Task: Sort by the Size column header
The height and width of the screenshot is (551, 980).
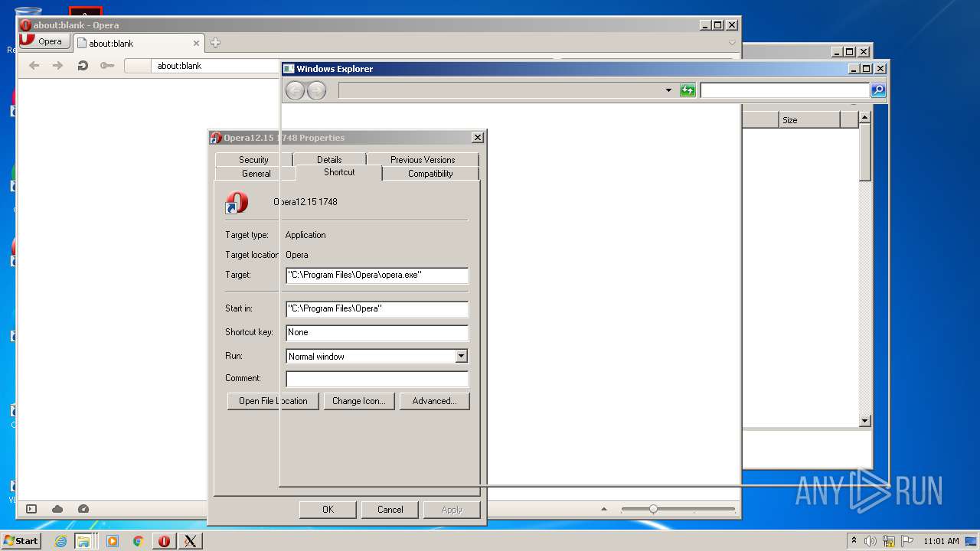Action: pos(810,119)
